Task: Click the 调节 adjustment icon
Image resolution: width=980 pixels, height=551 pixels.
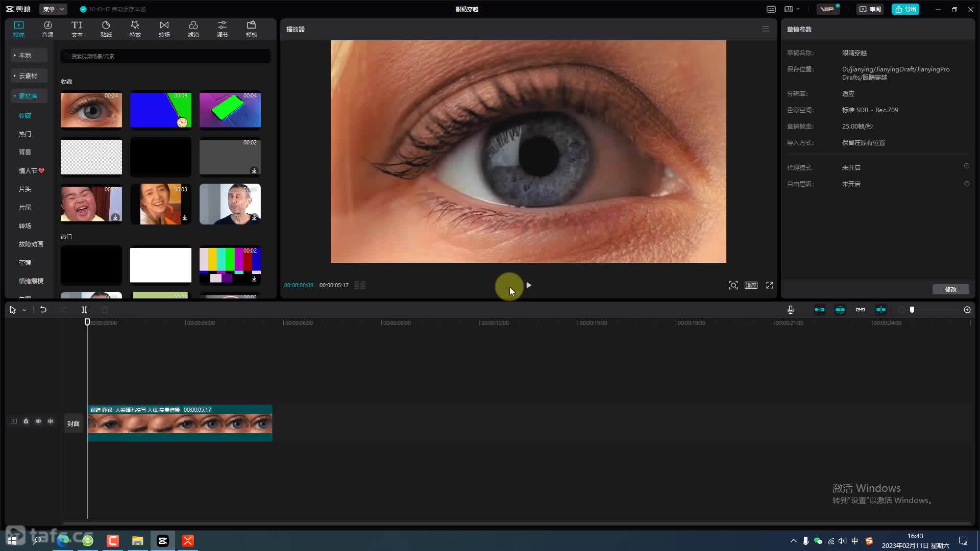Action: coord(223,25)
